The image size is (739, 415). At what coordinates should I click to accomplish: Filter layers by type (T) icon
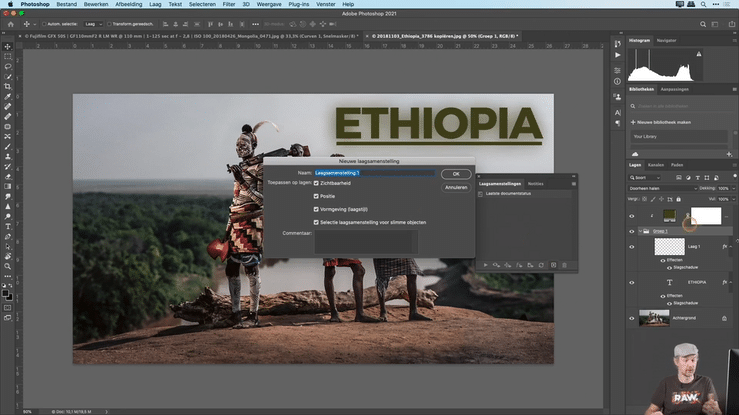(698, 178)
